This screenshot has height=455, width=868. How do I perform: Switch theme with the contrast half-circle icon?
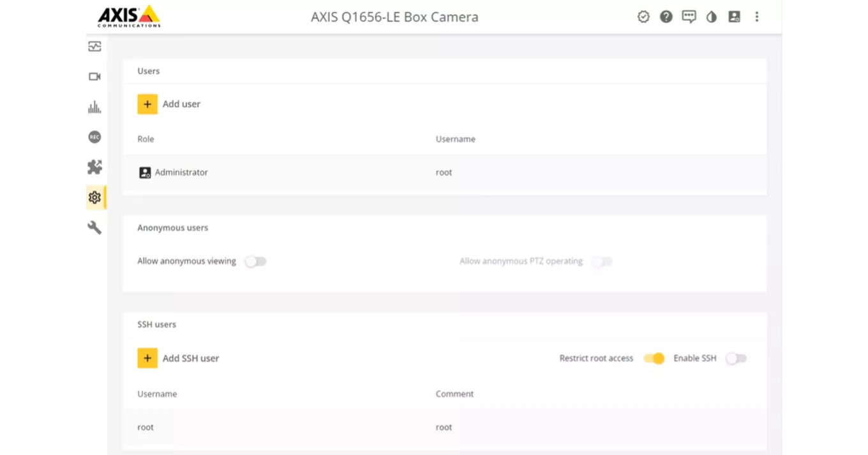pos(712,17)
